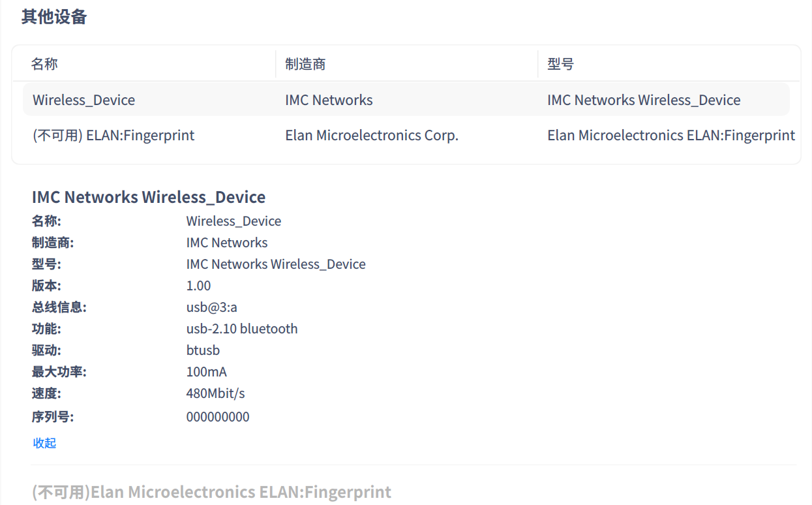This screenshot has height=505, width=812.
Task: Click the IMC Networks Wireless_Device details heading
Action: pos(149,197)
